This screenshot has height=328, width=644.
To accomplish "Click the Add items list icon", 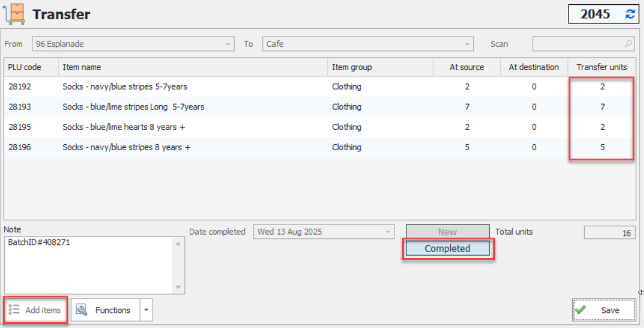I will 14,309.
